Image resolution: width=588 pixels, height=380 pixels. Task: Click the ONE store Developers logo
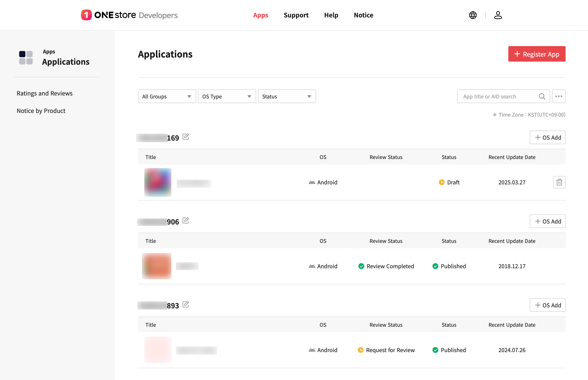pos(129,15)
